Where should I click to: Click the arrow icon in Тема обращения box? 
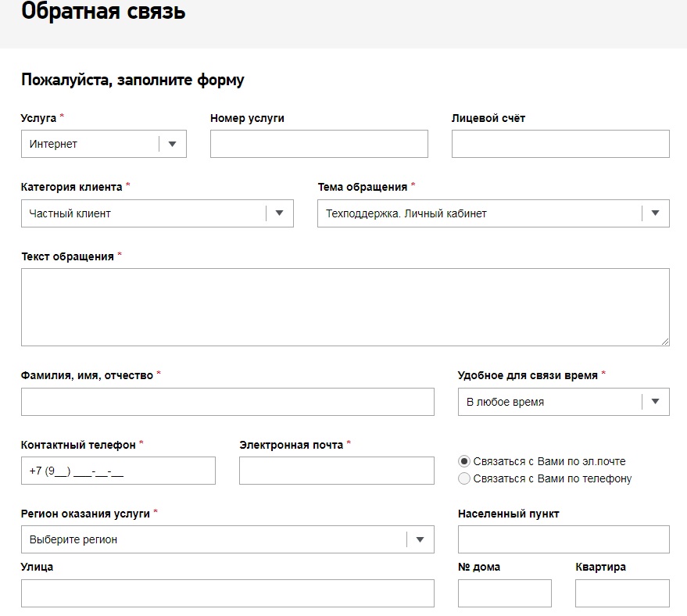(x=656, y=213)
